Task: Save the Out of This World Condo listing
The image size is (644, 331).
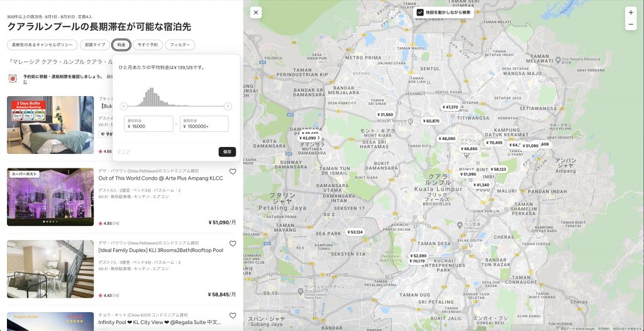Action: [233, 172]
